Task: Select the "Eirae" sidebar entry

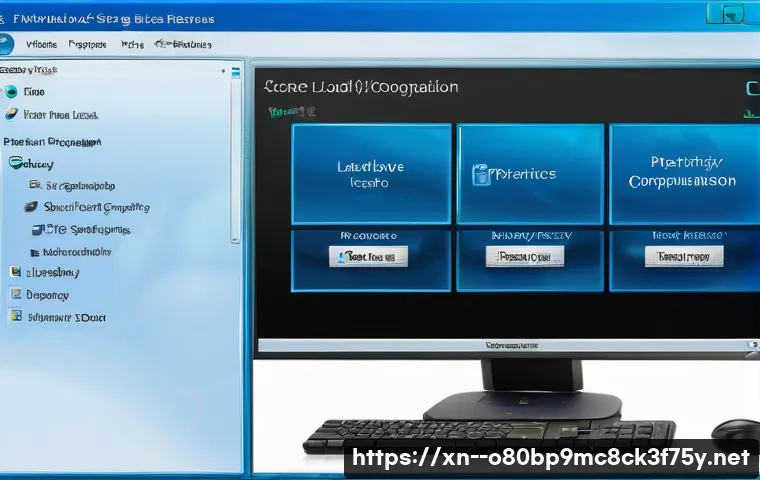Action: (34, 92)
